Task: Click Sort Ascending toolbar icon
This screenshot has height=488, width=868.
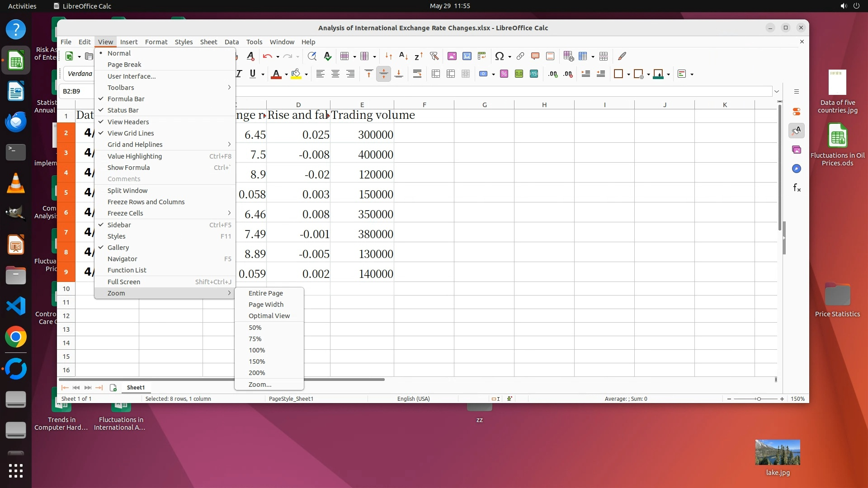Action: click(x=403, y=56)
